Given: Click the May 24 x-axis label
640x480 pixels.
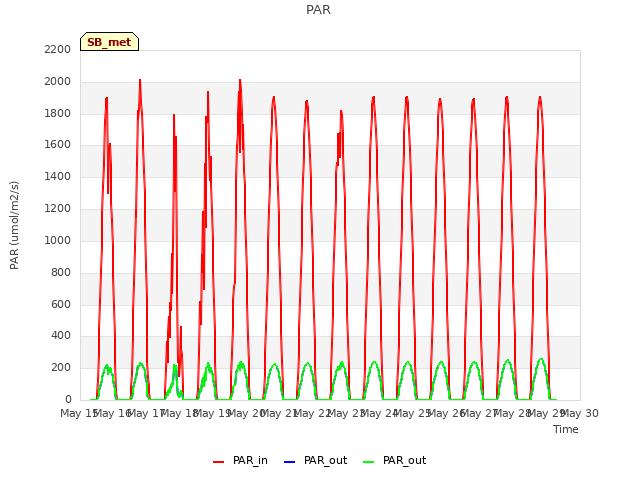Looking at the screenshot, I should tap(380, 413).
